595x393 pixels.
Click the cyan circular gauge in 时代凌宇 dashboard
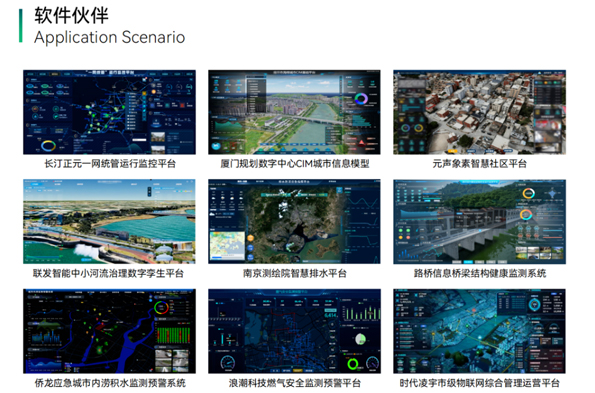[x=534, y=304]
